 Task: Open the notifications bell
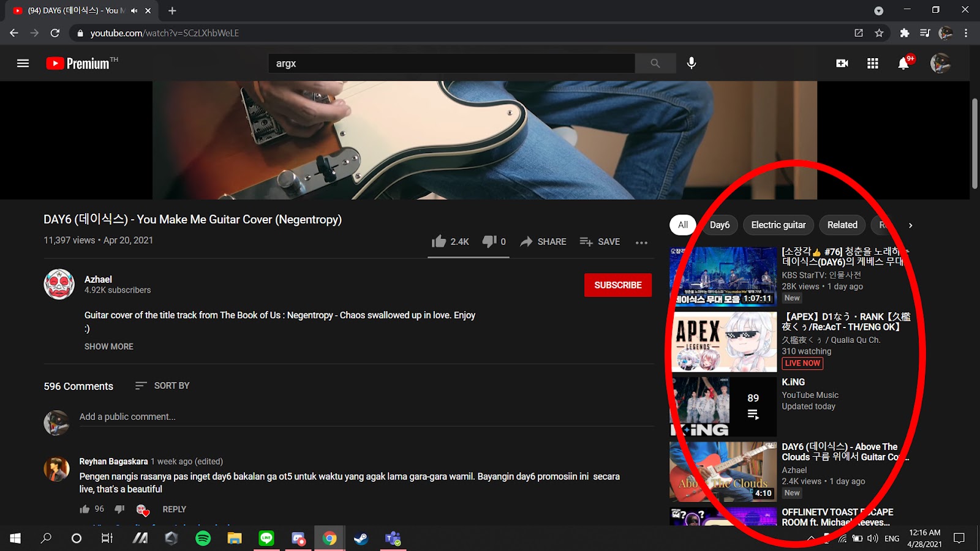tap(903, 63)
